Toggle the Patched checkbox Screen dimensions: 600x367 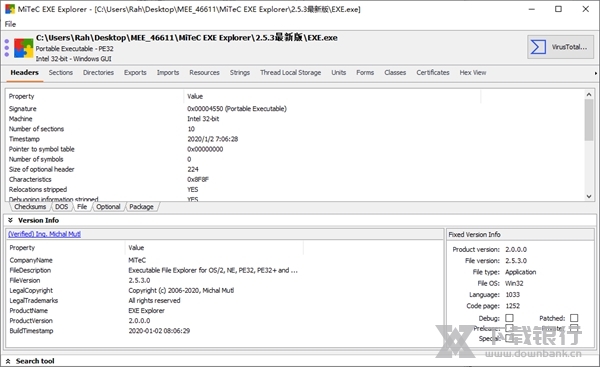(x=574, y=318)
